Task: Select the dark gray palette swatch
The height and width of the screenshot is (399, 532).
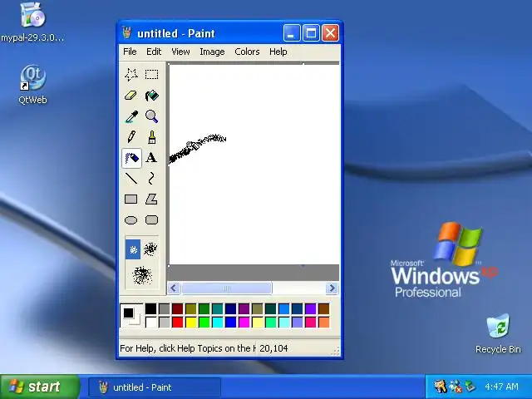Action: 165,308
